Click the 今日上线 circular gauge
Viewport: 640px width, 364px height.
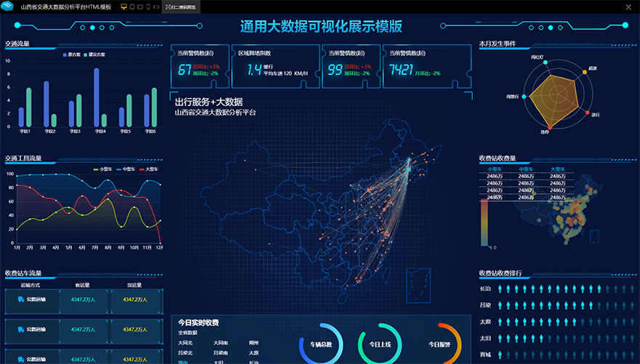pos(380,344)
